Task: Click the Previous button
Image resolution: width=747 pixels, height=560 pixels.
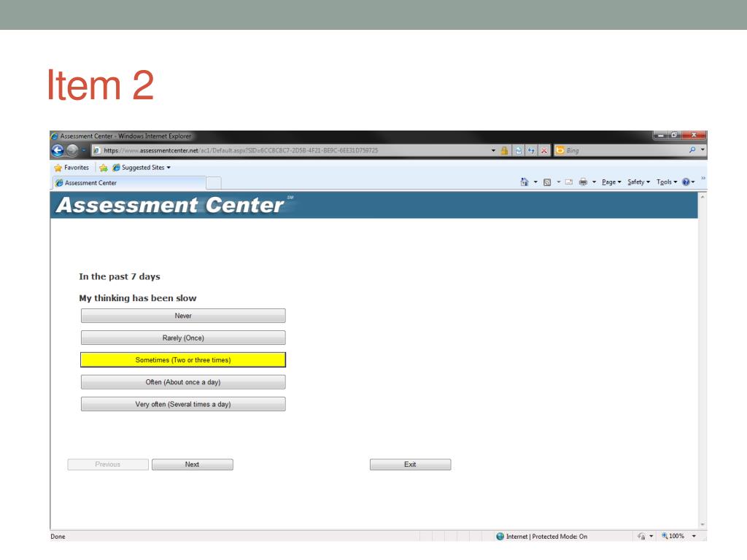Action: [x=108, y=464]
